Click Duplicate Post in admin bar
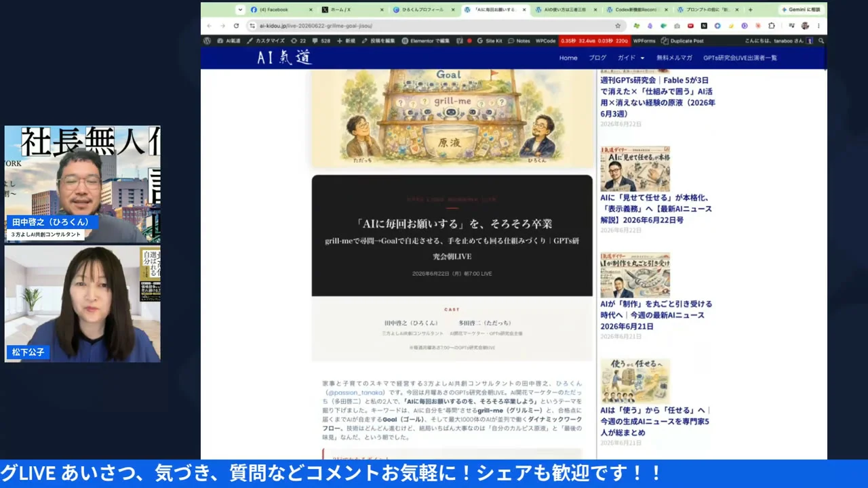 pos(682,41)
